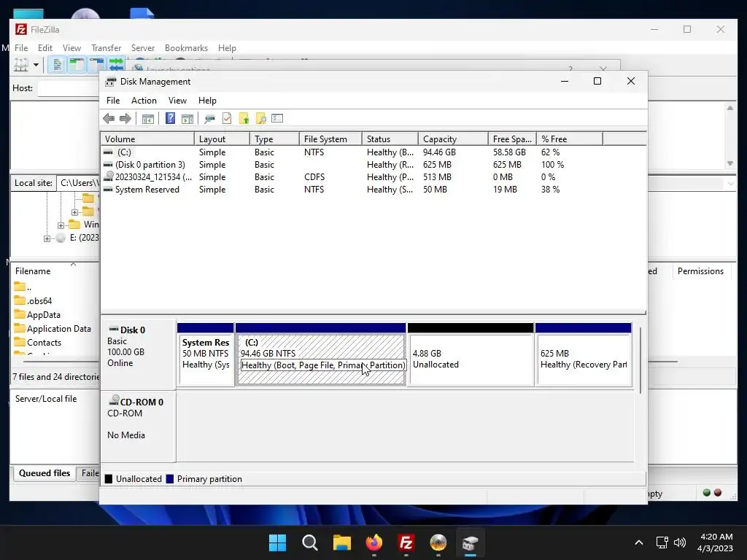Click the Disk Management graphical view scrollbar
This screenshot has height=560, width=747.
[x=640, y=359]
